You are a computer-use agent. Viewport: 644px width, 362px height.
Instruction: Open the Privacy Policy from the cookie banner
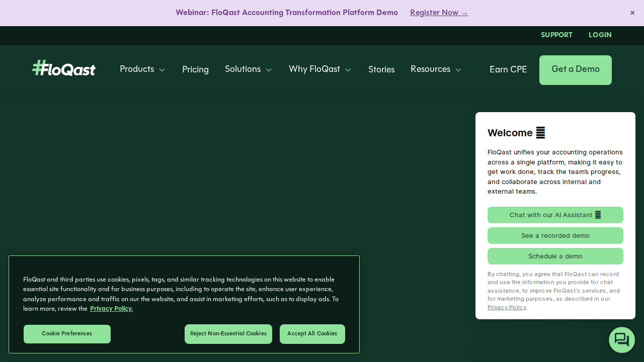(111, 309)
